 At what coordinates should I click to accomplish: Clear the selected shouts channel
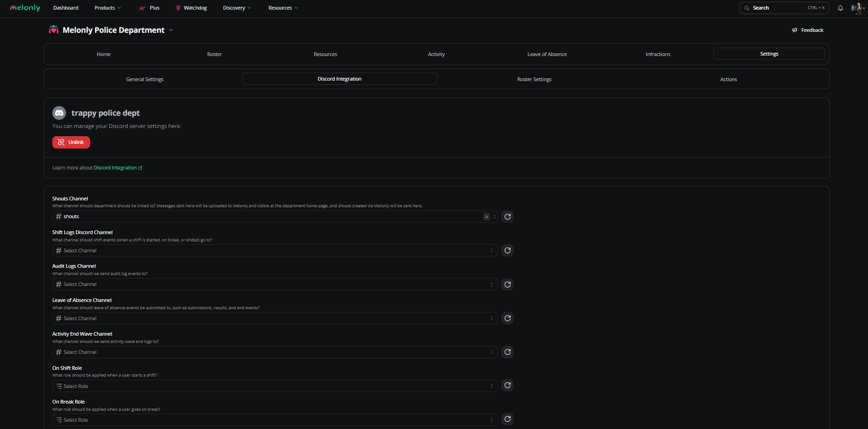pos(487,217)
